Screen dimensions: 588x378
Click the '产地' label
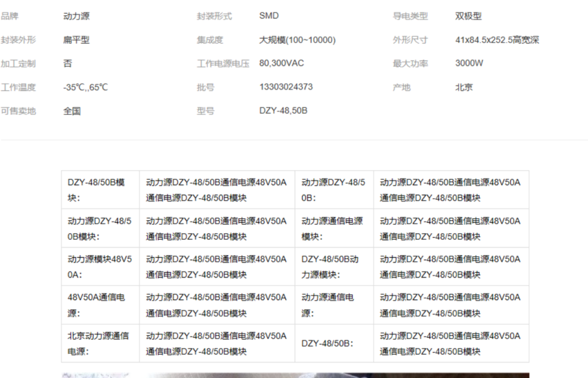click(401, 87)
